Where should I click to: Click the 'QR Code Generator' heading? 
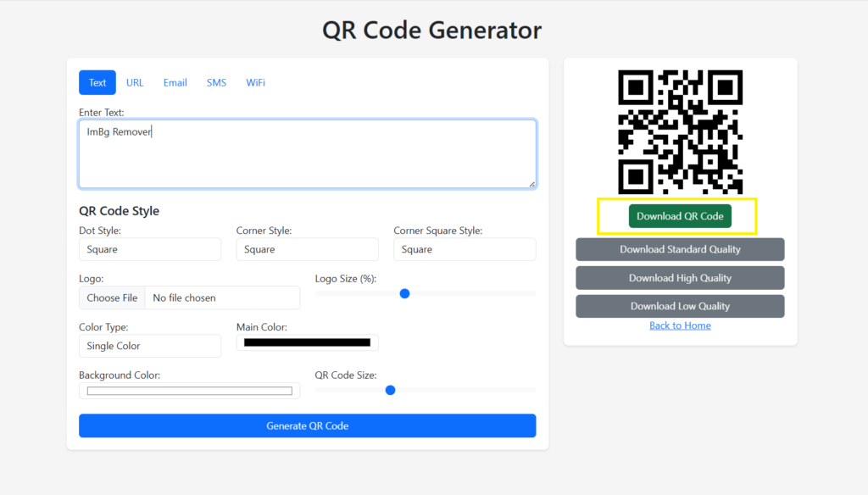pos(431,30)
